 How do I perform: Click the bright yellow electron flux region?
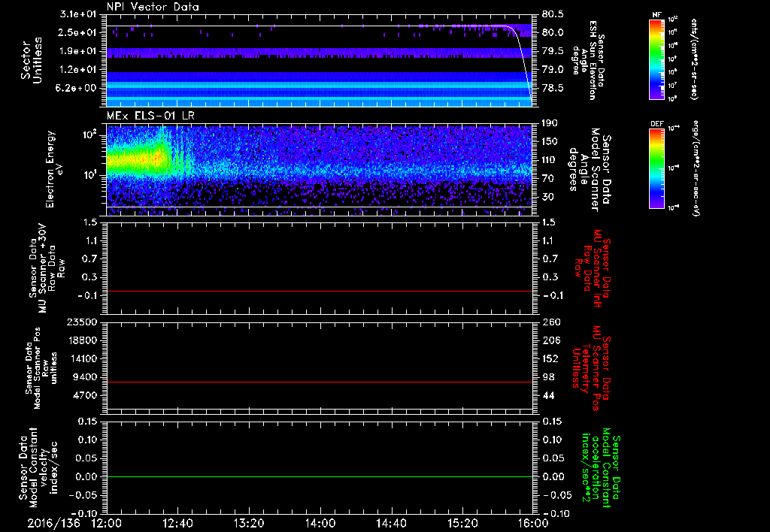pyautogui.click(x=135, y=159)
